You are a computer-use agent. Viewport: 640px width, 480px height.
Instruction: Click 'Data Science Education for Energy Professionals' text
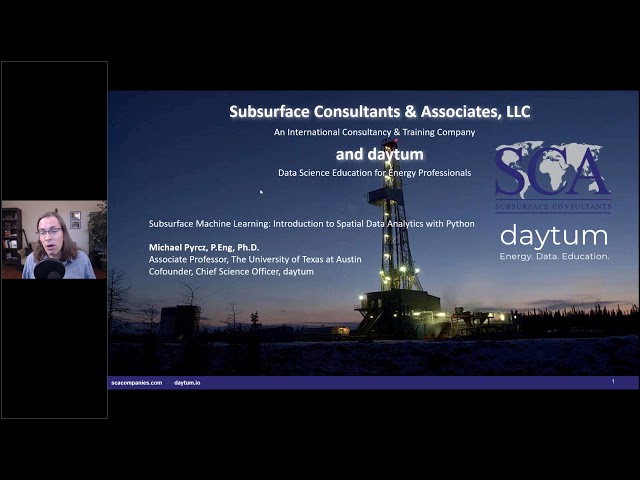[374, 173]
